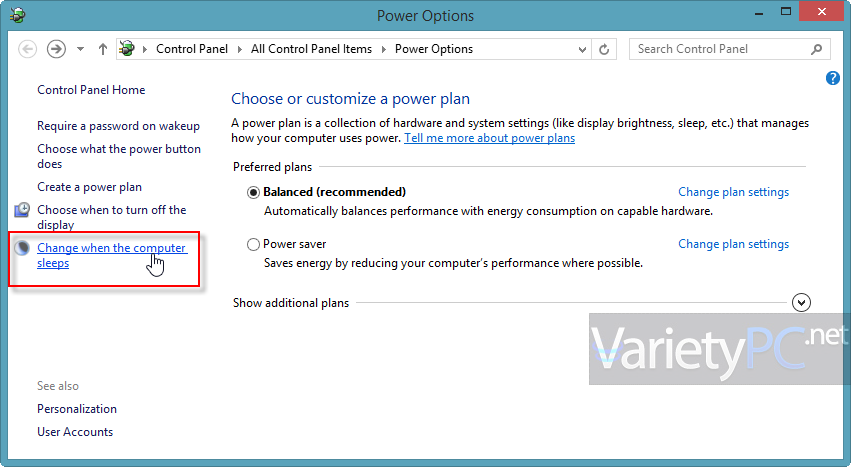Click the Forward navigation arrow
Viewport: 851px width, 467px height.
[x=56, y=49]
